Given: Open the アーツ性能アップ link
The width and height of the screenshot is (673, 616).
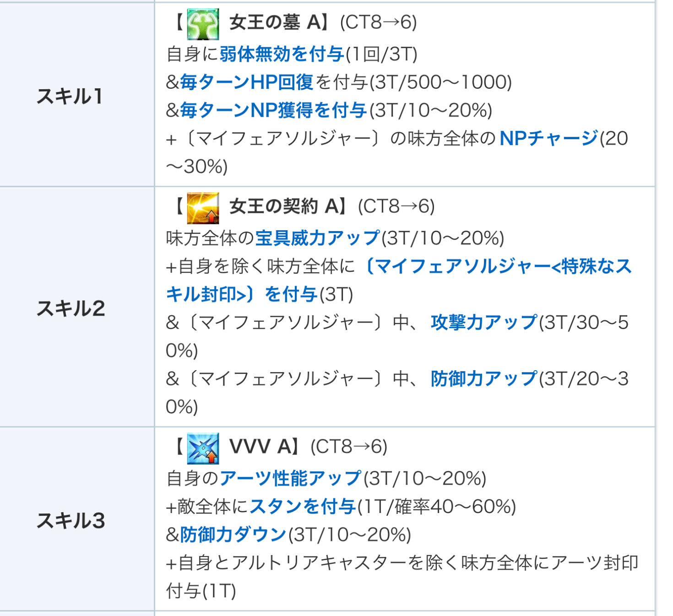Looking at the screenshot, I should pyautogui.click(x=291, y=479).
